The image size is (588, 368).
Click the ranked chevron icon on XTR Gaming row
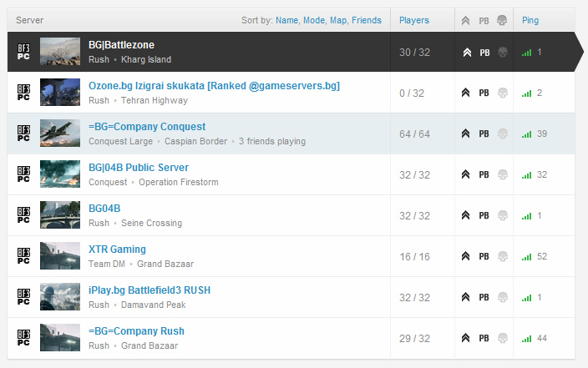tap(466, 256)
